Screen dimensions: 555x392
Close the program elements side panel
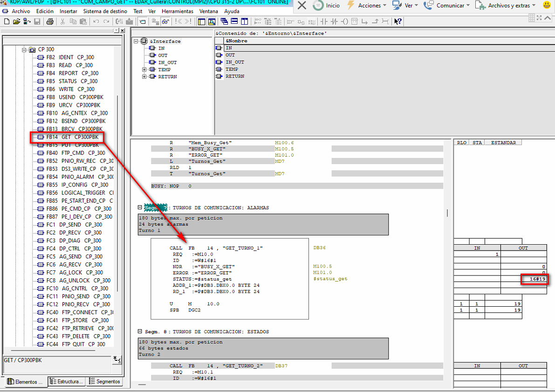tap(122, 30)
